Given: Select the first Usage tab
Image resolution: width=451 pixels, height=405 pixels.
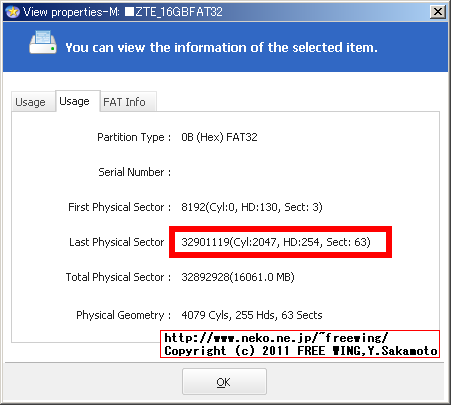Looking at the screenshot, I should pyautogui.click(x=33, y=102).
